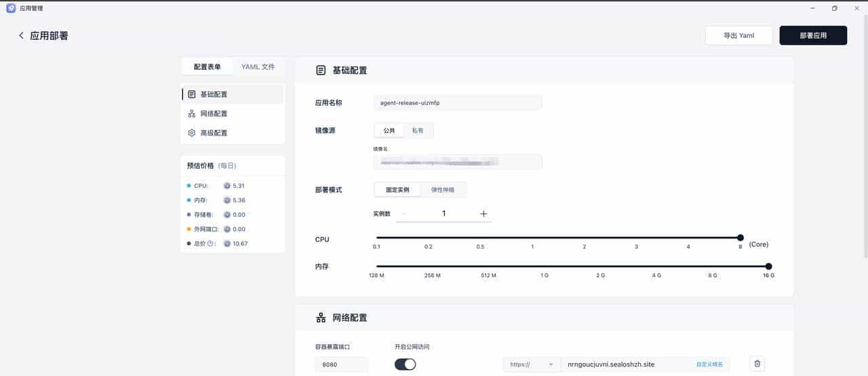Click the 应用名称 input field
This screenshot has width=868, height=376.
coord(458,102)
